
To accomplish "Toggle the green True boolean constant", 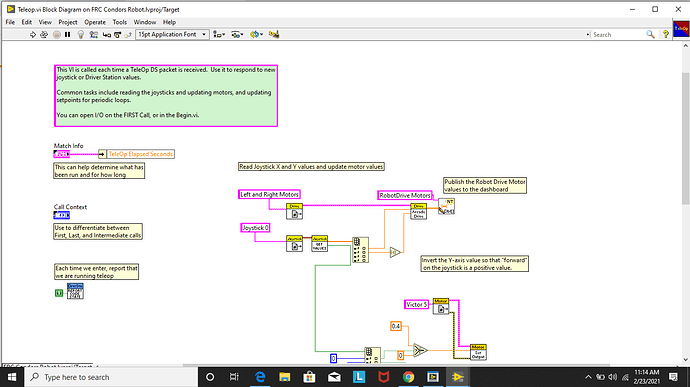I will (59, 293).
